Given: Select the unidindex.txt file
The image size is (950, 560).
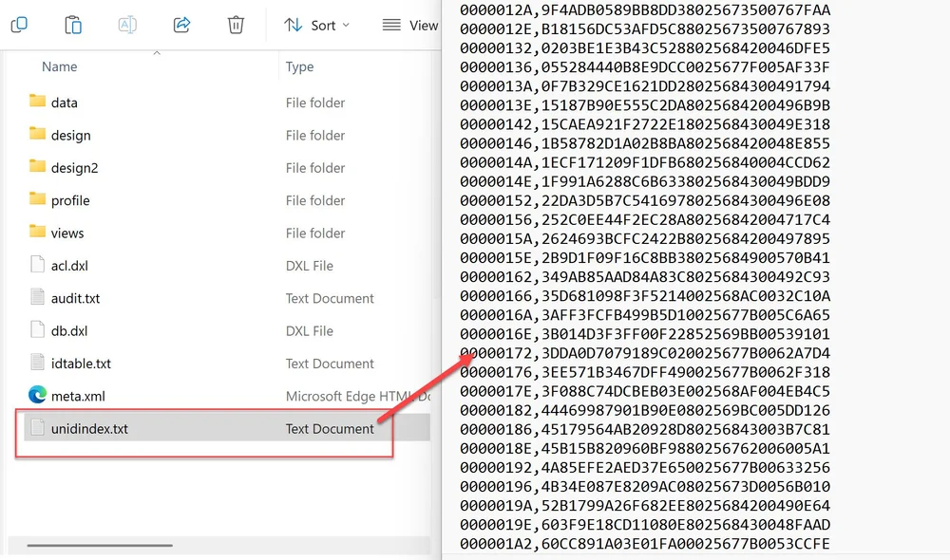Looking at the screenshot, I should (x=227, y=429).
